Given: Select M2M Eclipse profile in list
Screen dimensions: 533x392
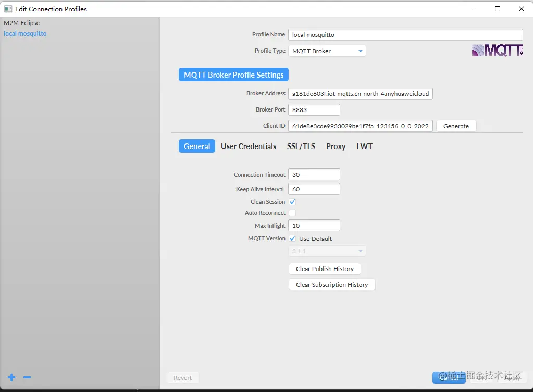Looking at the screenshot, I should (x=22, y=23).
